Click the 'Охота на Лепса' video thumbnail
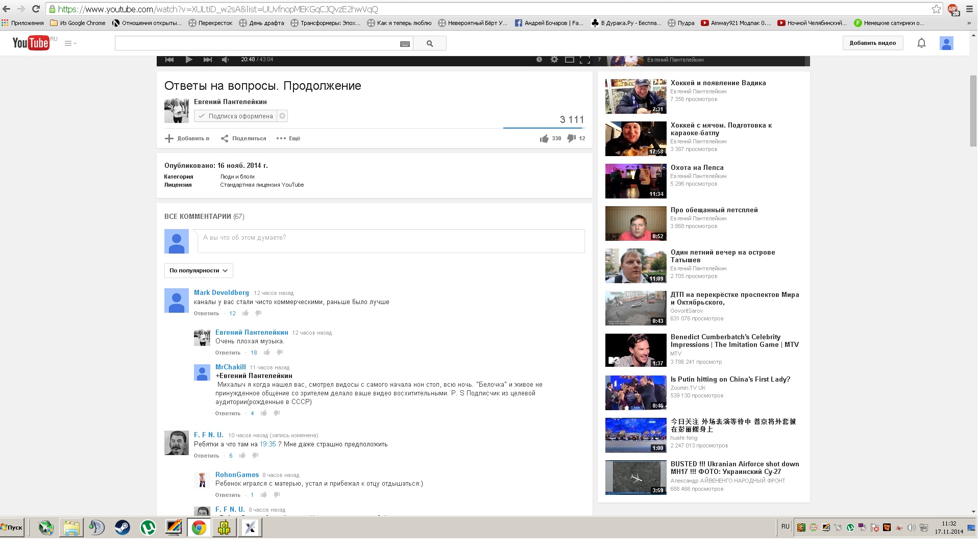 coord(635,181)
